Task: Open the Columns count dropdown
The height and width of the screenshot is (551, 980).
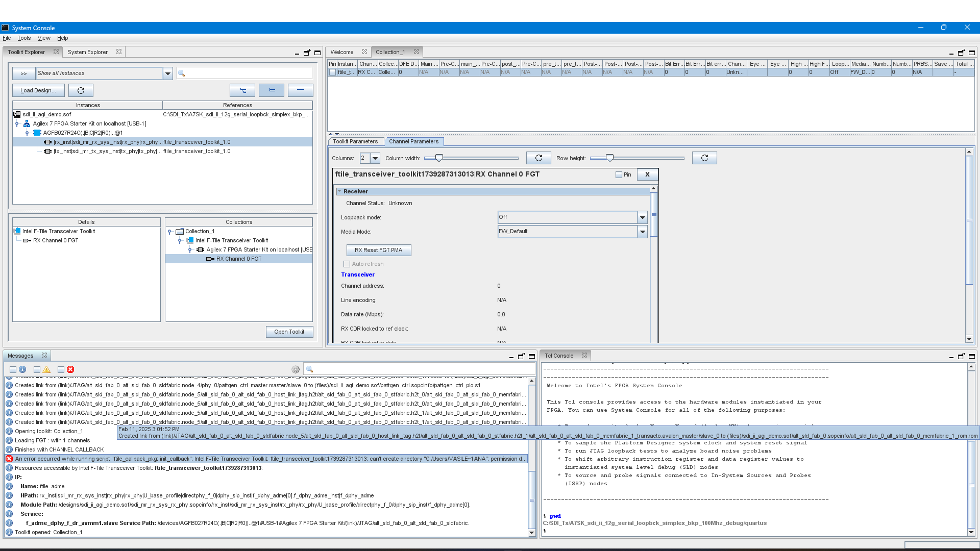Action: click(x=375, y=158)
